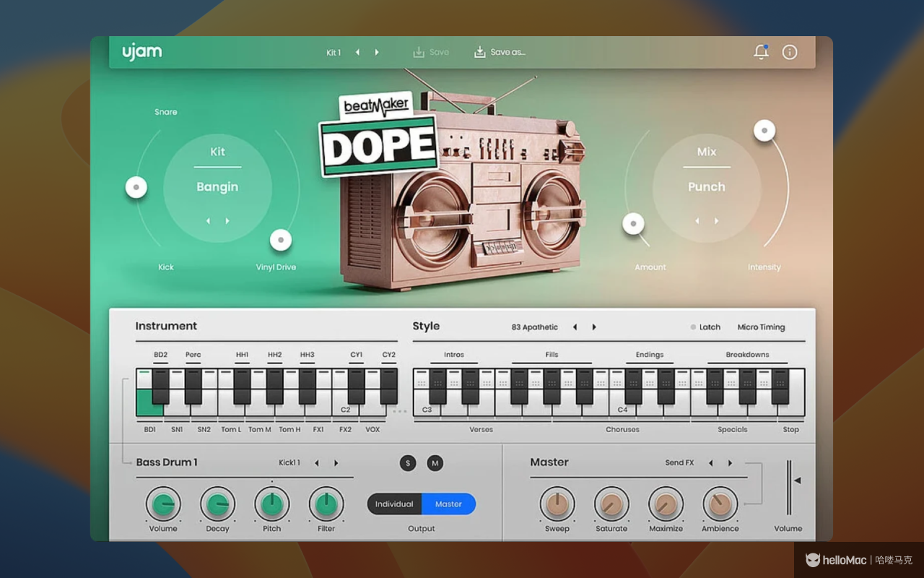Select previous kit preset arrow
The width and height of the screenshot is (924, 578).
click(357, 52)
